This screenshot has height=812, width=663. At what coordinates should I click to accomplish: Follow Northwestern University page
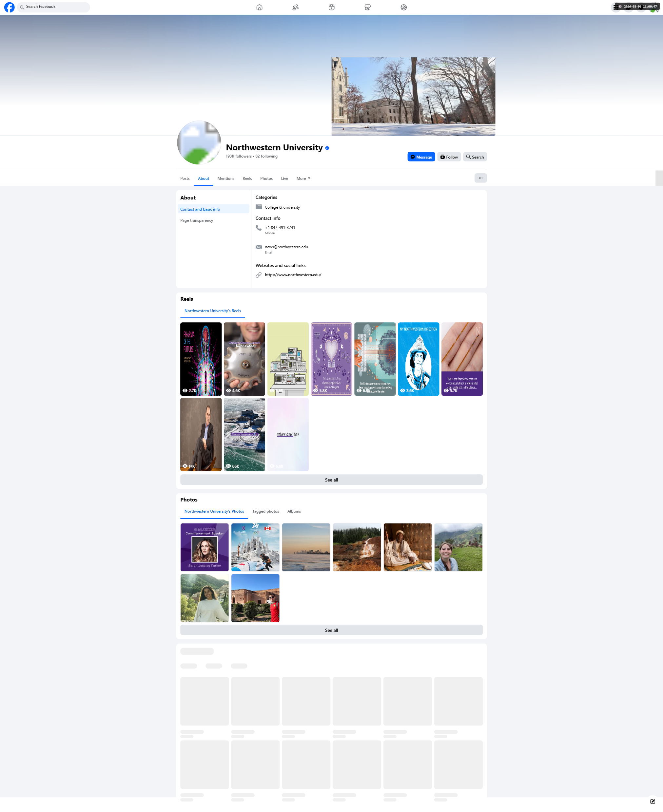point(449,157)
